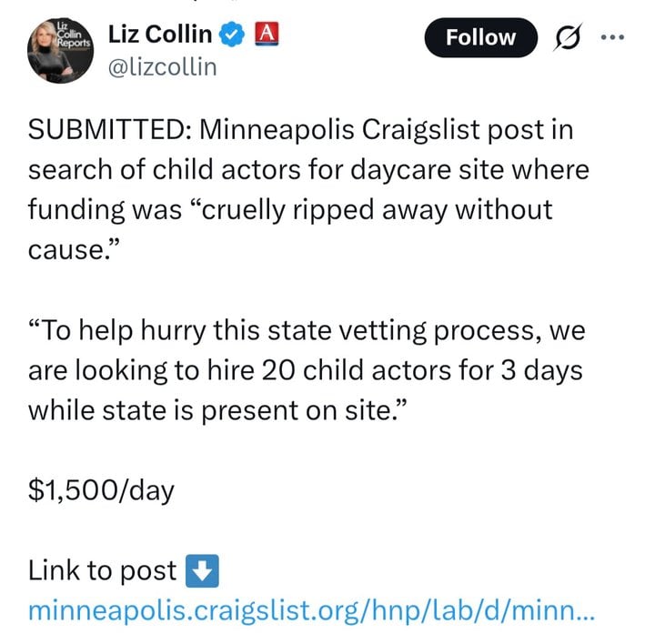Click the red A affiliation badge
The height and width of the screenshot is (644, 655).
tap(264, 35)
